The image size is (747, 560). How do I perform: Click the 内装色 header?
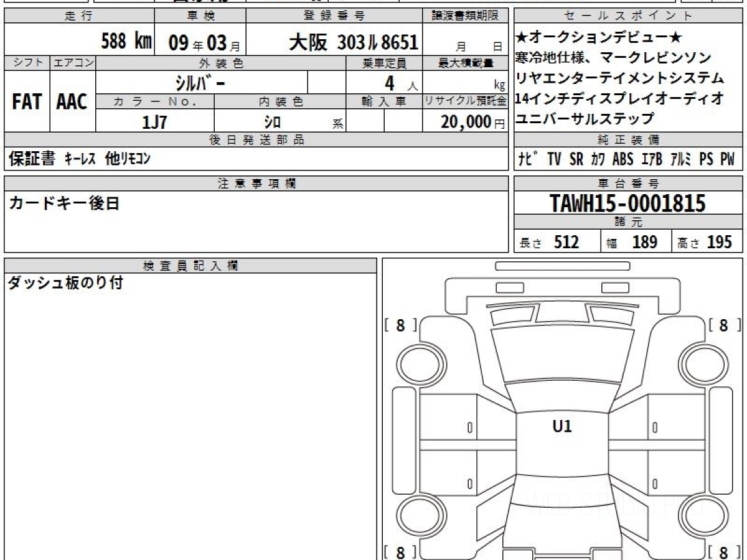pos(281,101)
